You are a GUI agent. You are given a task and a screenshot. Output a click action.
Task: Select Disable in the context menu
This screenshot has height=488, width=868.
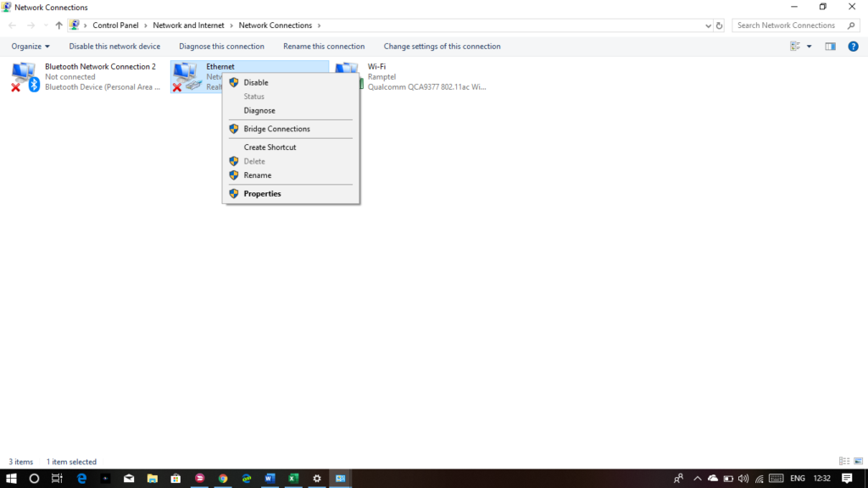[x=256, y=82]
